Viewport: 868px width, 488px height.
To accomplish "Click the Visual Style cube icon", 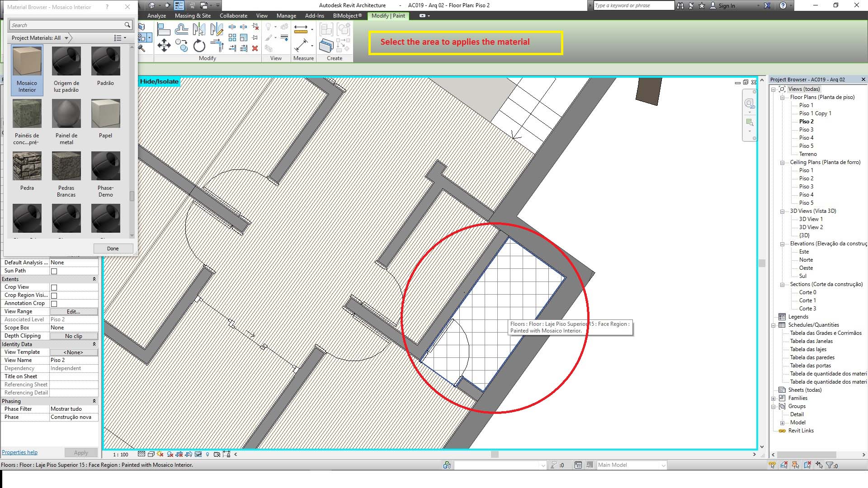I will tap(151, 454).
